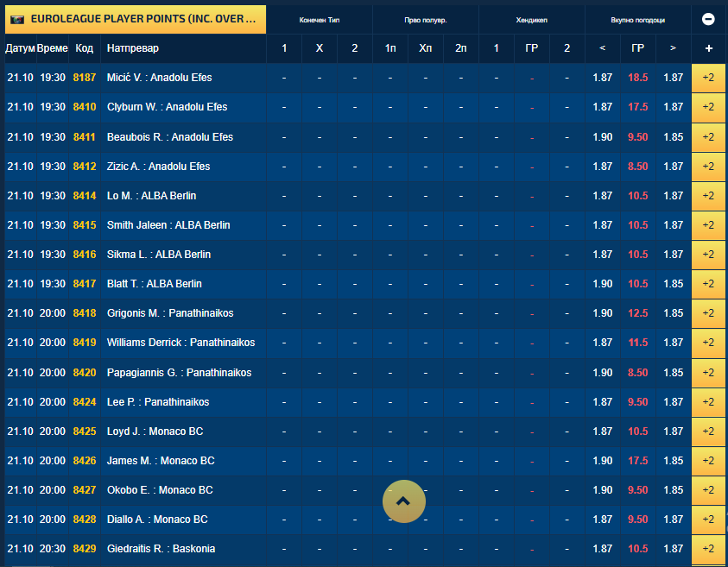Image resolution: width=728 pixels, height=567 pixels.
Task: Pick over 1.87 odds for Micić V.
Action: [674, 78]
